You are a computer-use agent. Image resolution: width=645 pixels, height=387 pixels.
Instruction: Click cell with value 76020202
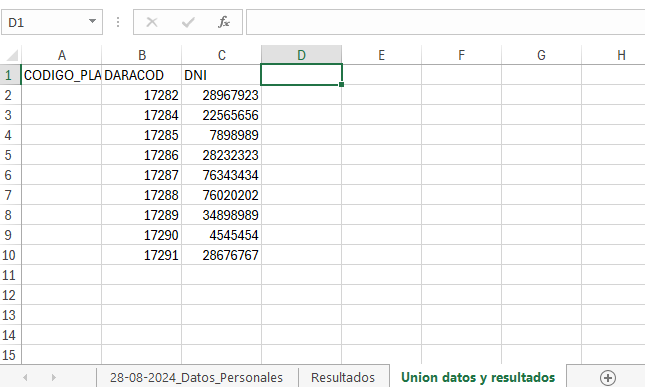click(221, 195)
